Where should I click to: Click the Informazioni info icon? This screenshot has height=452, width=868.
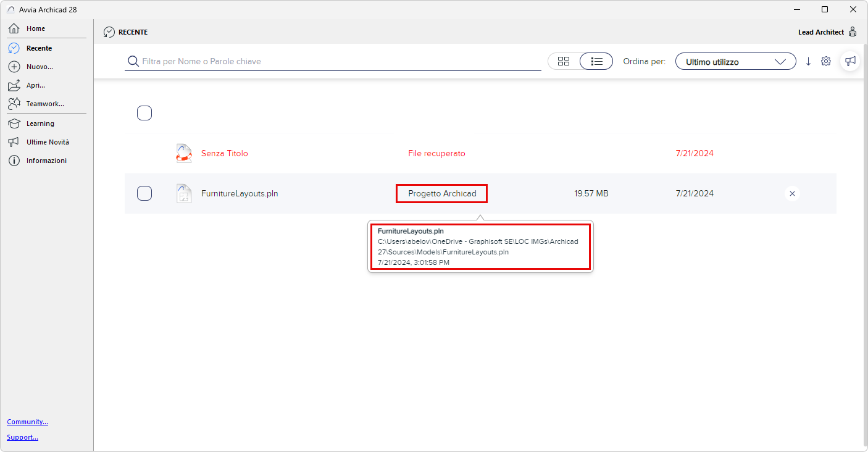(14, 161)
